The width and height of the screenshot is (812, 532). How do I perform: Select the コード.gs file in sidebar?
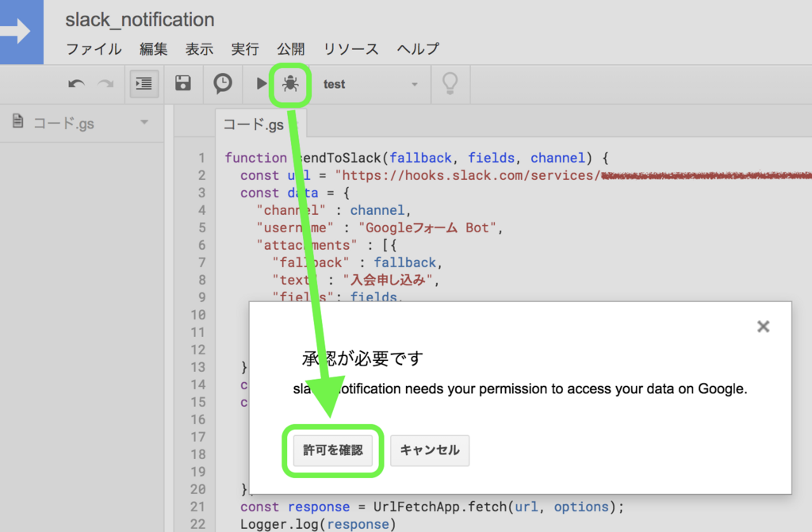click(x=63, y=123)
